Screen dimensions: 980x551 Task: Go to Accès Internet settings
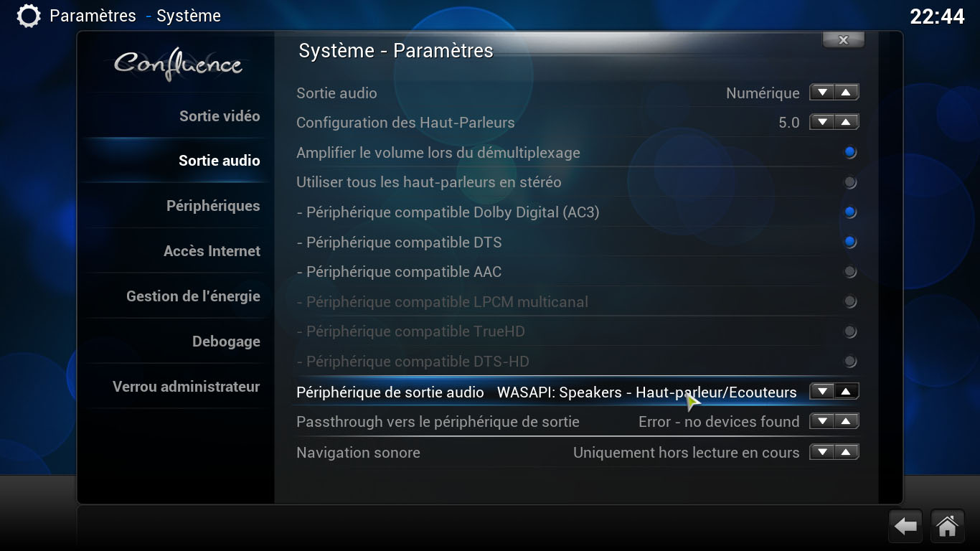tap(212, 251)
